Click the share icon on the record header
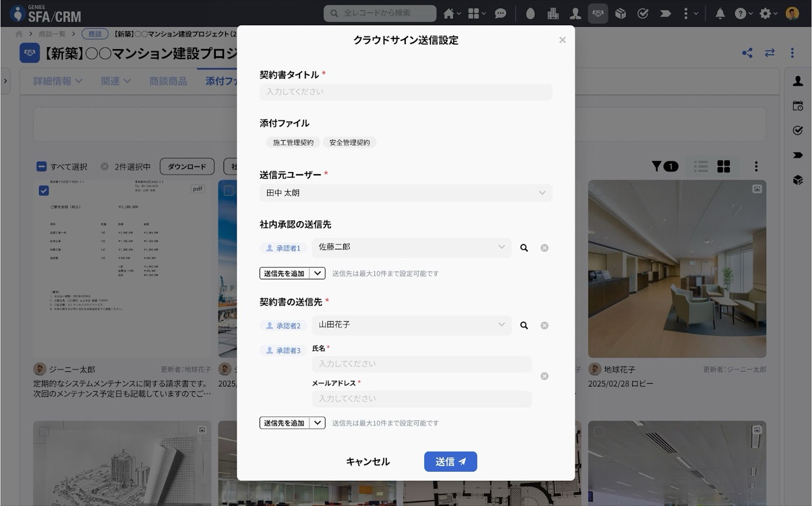Screen dimensions: 812x506 [747, 53]
